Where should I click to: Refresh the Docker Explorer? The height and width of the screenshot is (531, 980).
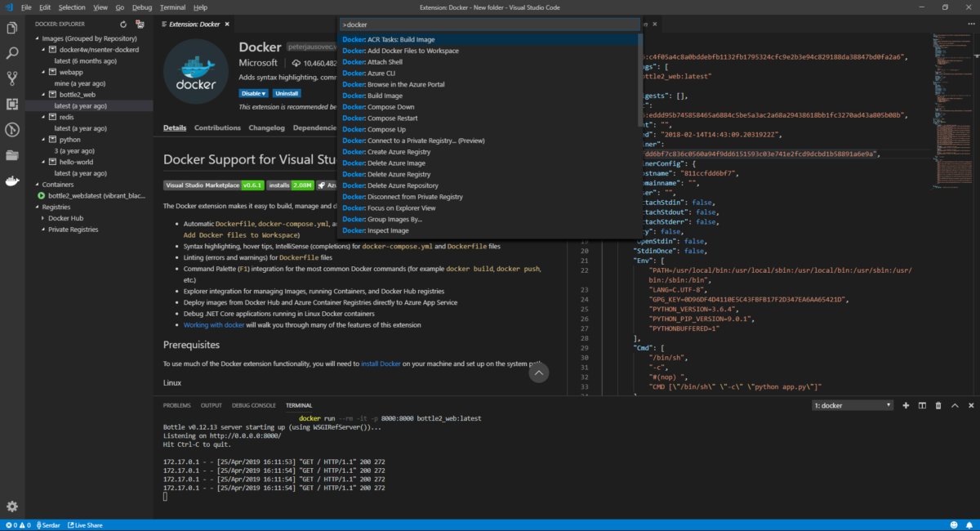point(123,25)
